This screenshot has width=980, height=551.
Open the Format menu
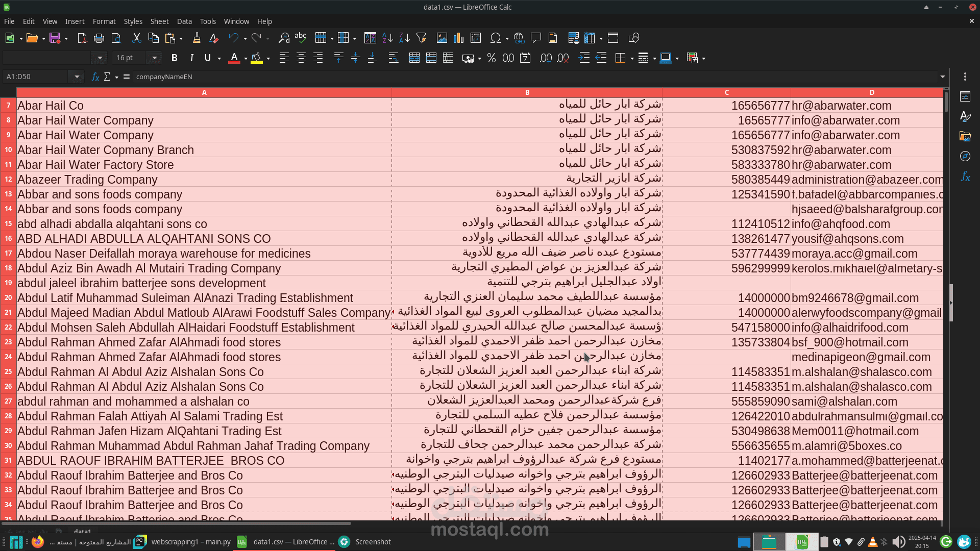click(x=104, y=21)
